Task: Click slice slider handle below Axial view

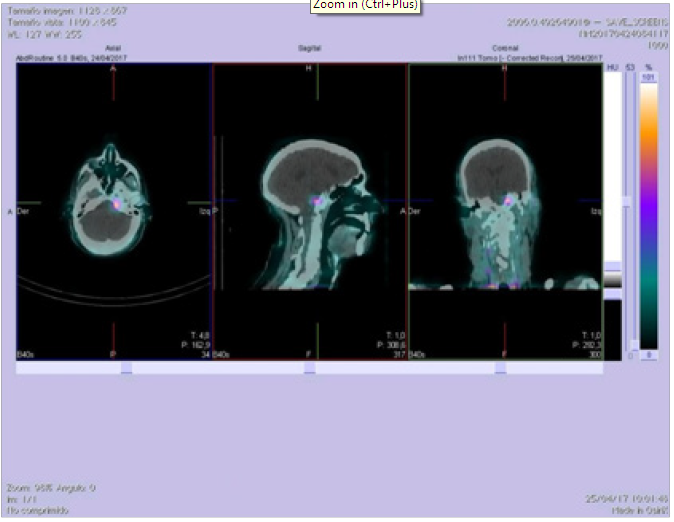Action: click(x=125, y=368)
